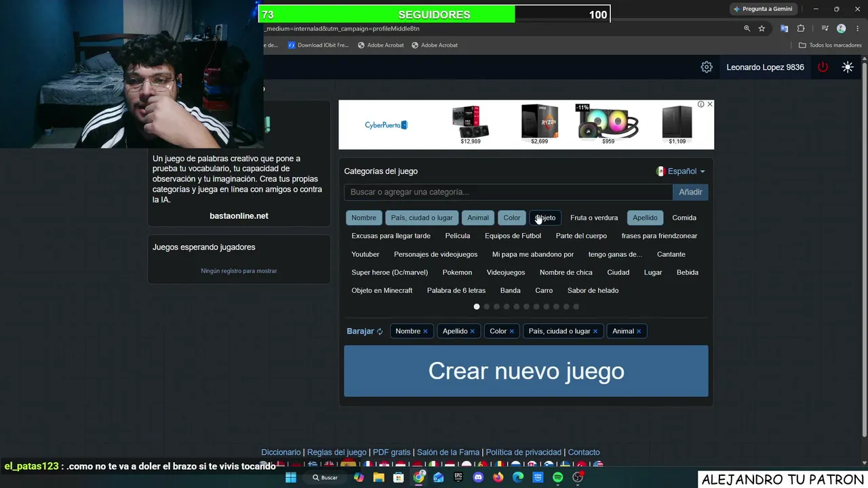Image resolution: width=868 pixels, height=488 pixels.
Task: Go to the last category page dot
Action: 576,307
